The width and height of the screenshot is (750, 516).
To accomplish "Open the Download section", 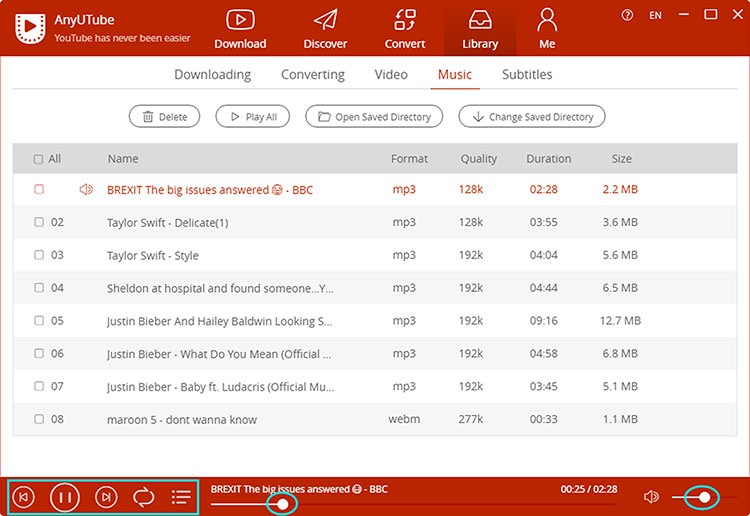I will pos(240,29).
